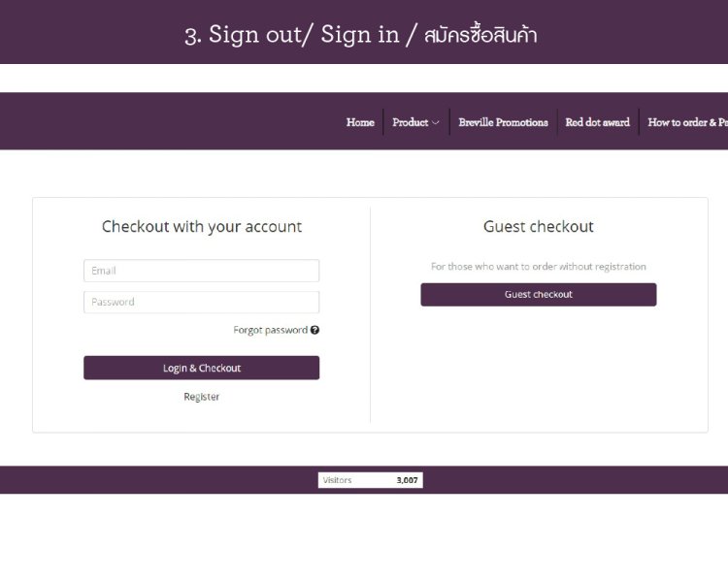Viewport: 728px width, 582px height.
Task: Follow the Forgot password link
Action: pyautogui.click(x=270, y=330)
